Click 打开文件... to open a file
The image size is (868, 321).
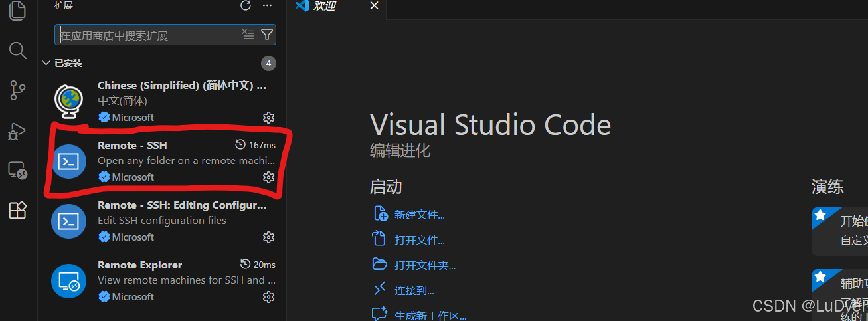(x=420, y=240)
